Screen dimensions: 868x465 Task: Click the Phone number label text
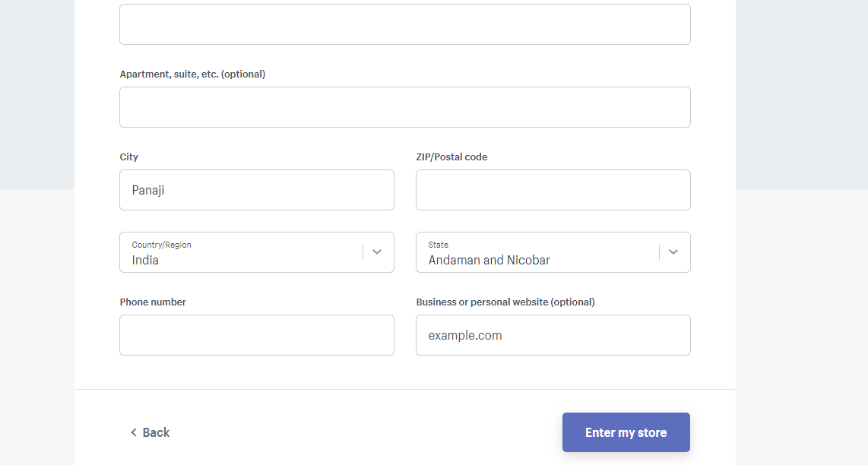[x=153, y=302]
